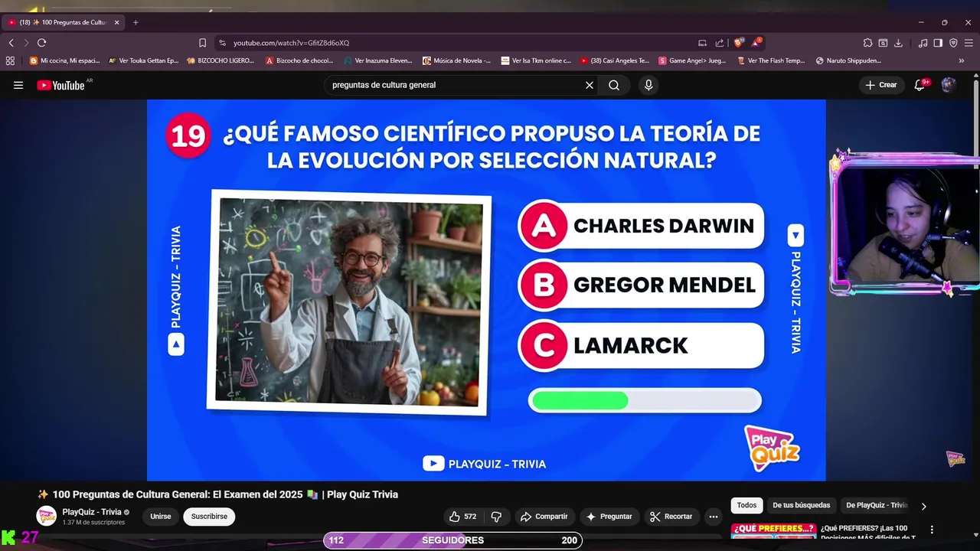Open browser extensions puzzle icon
This screenshot has width=980, height=551.
867,43
